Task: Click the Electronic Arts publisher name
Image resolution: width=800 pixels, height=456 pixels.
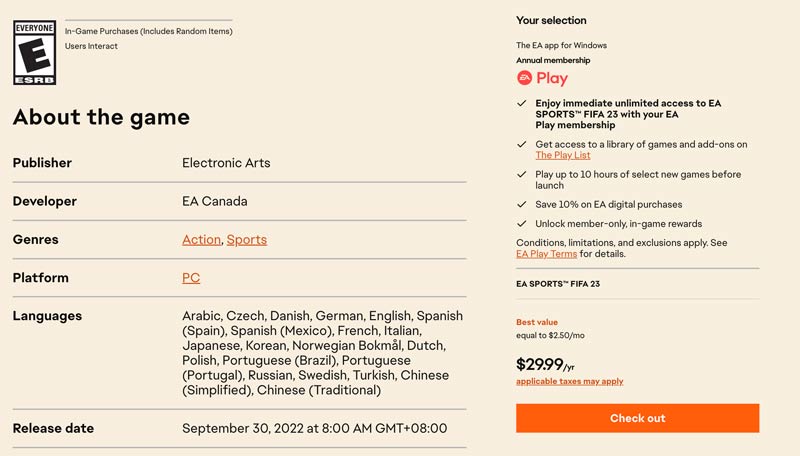Action: click(226, 163)
